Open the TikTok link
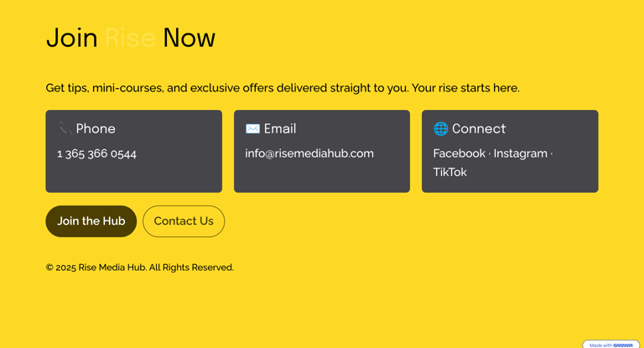The width and height of the screenshot is (644, 348). tap(449, 172)
